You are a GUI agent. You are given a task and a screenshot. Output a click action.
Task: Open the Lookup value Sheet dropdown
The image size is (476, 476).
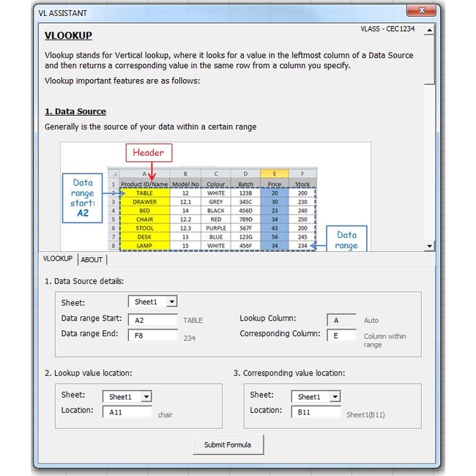(146, 397)
